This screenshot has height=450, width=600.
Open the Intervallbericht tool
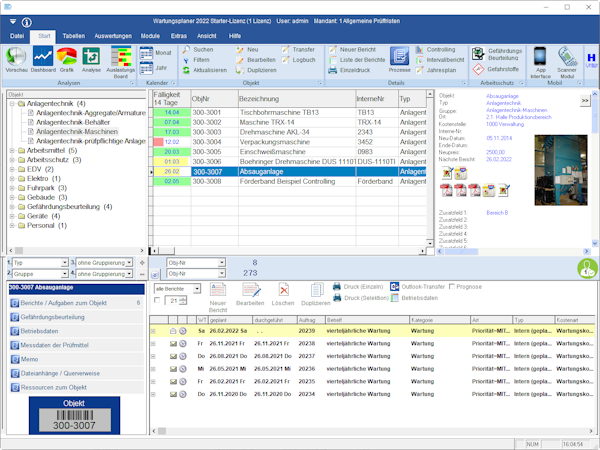(440, 60)
